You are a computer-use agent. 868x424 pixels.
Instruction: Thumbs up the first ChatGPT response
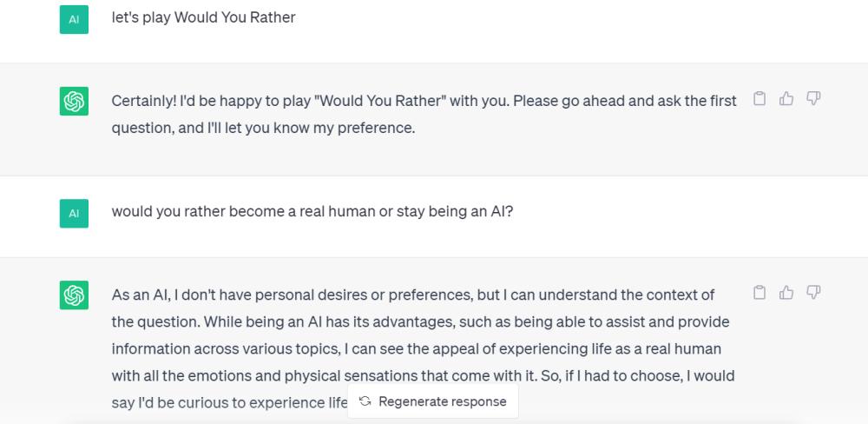click(786, 99)
